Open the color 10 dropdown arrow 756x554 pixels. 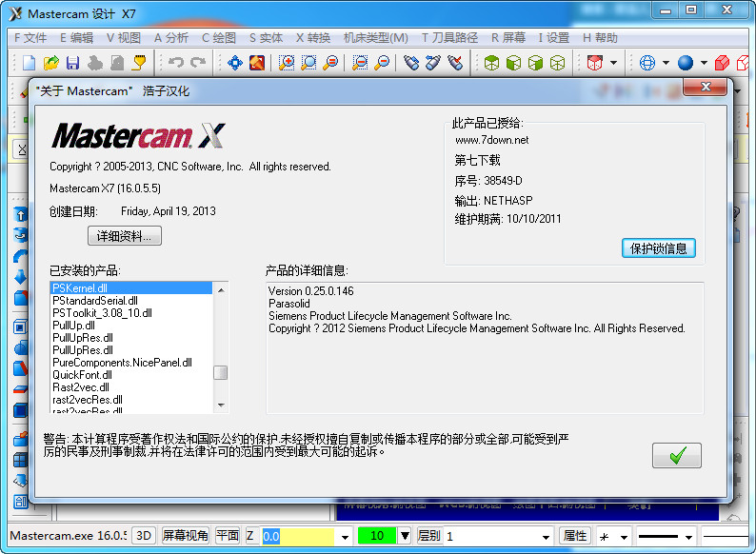click(405, 536)
